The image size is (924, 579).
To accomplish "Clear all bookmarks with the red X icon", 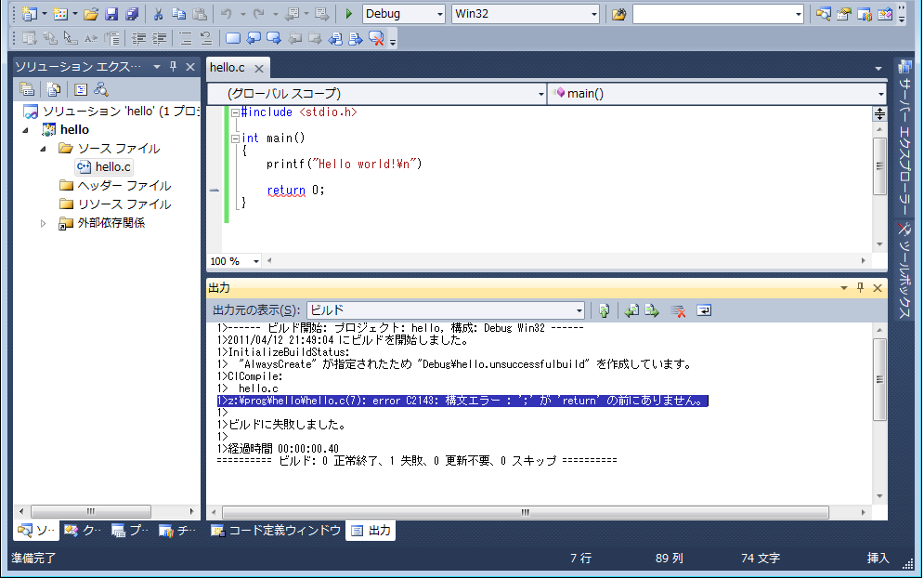I will [x=376, y=39].
